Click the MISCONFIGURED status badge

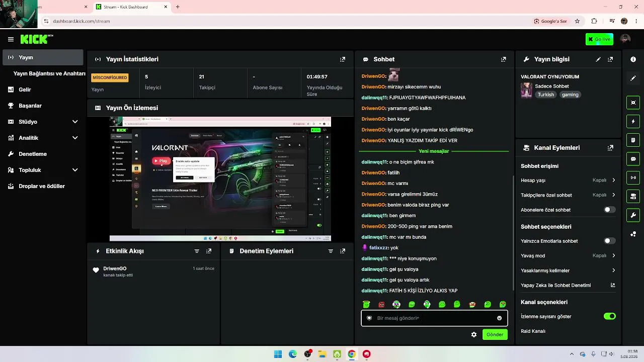tap(110, 77)
